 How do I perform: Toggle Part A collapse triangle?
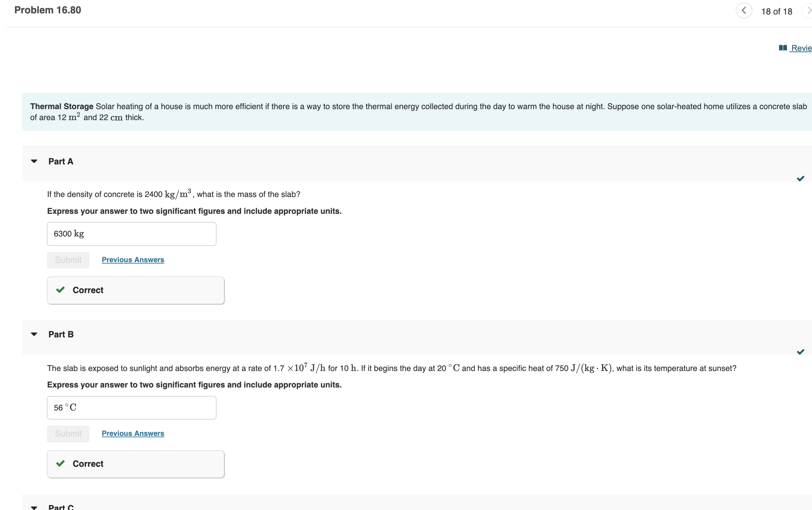34,161
